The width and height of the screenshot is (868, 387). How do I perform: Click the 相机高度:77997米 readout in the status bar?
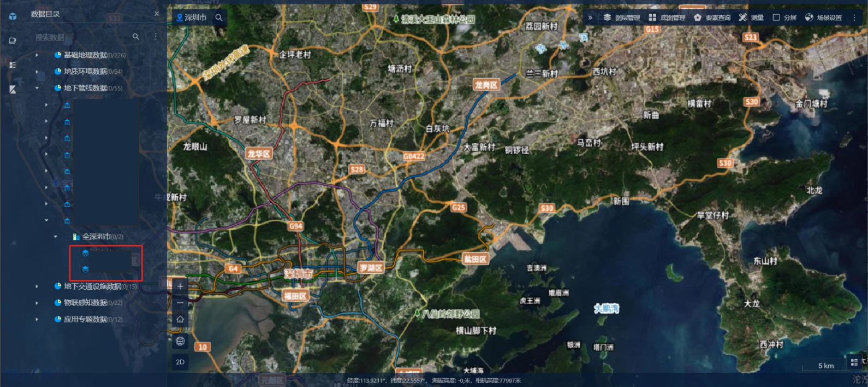coord(498,380)
